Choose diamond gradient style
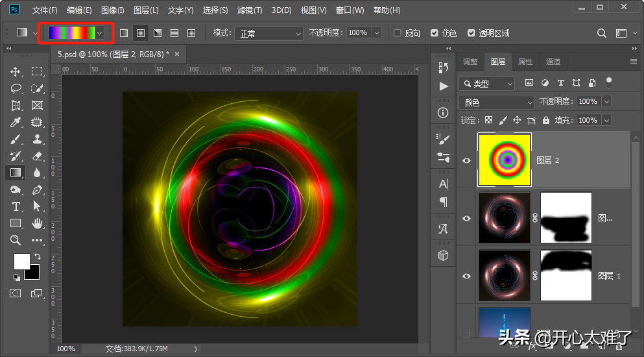 tap(191, 33)
